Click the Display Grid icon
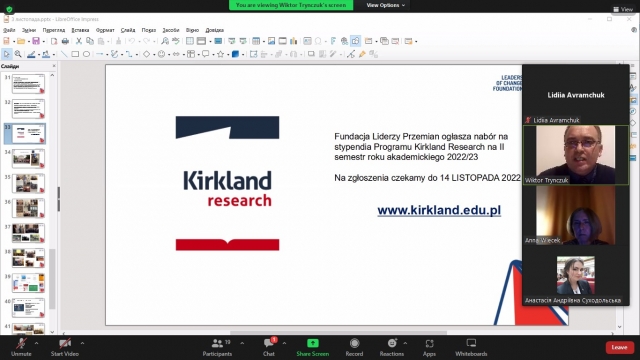Image resolution: width=640 pixels, height=360 pixels. 190,41
